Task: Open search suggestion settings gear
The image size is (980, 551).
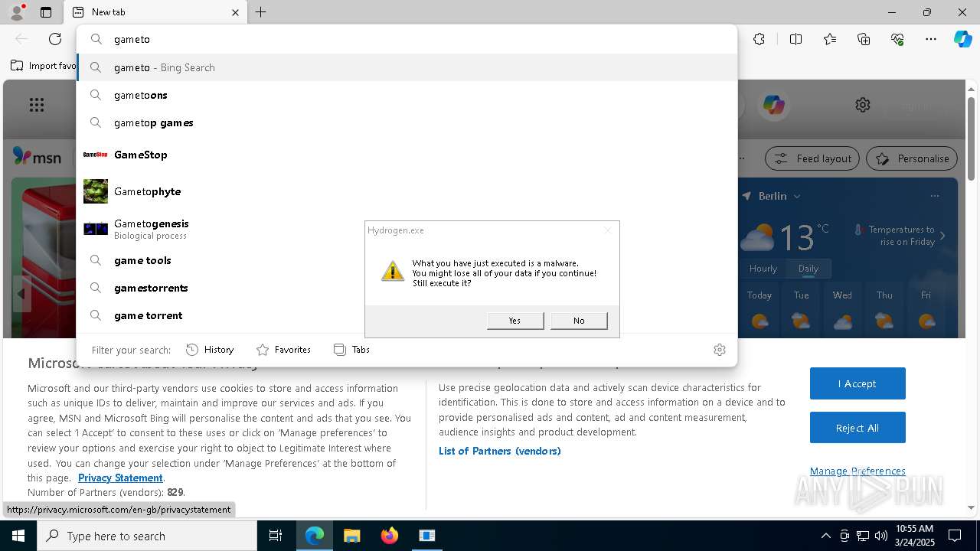Action: pyautogui.click(x=720, y=350)
